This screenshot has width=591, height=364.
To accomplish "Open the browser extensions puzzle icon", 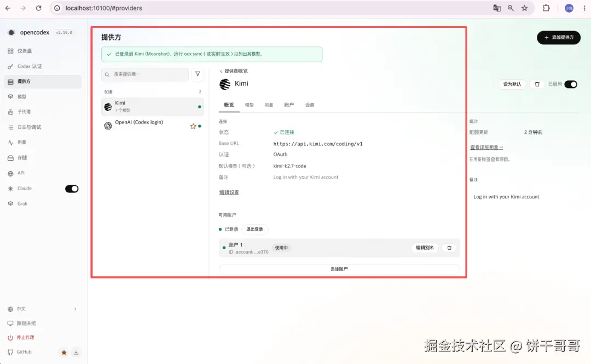I will pos(546,8).
